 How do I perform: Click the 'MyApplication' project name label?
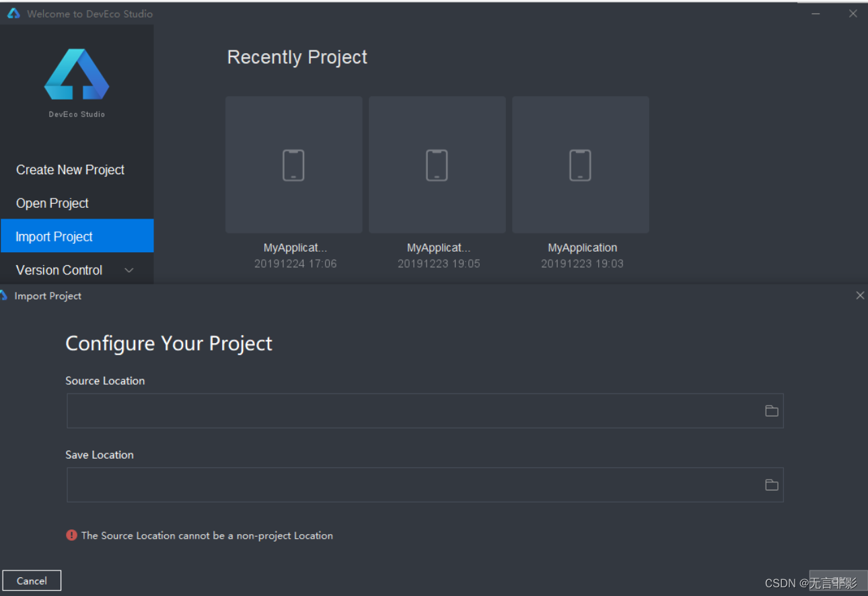coord(583,248)
